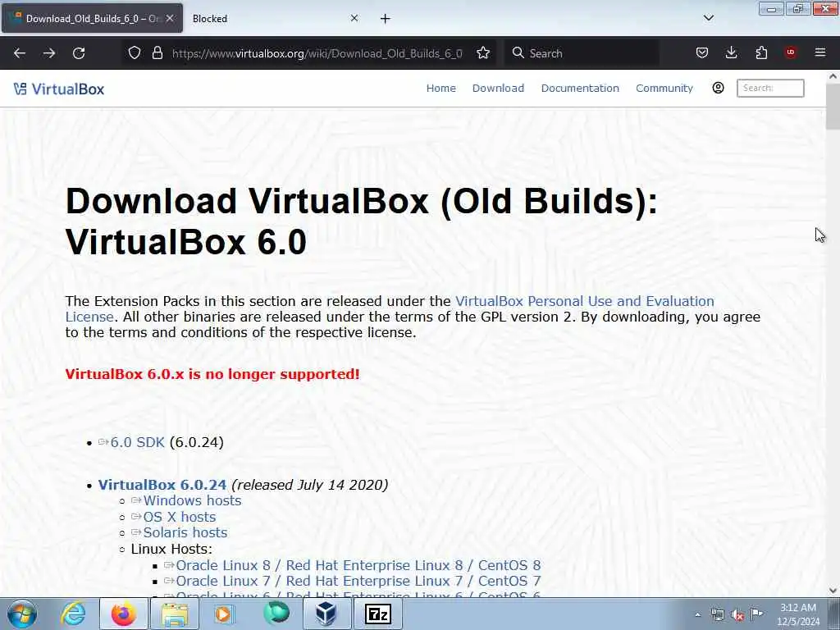Screen dimensions: 840x630
Task: Select the Firefox taskbar button
Action: (124, 614)
